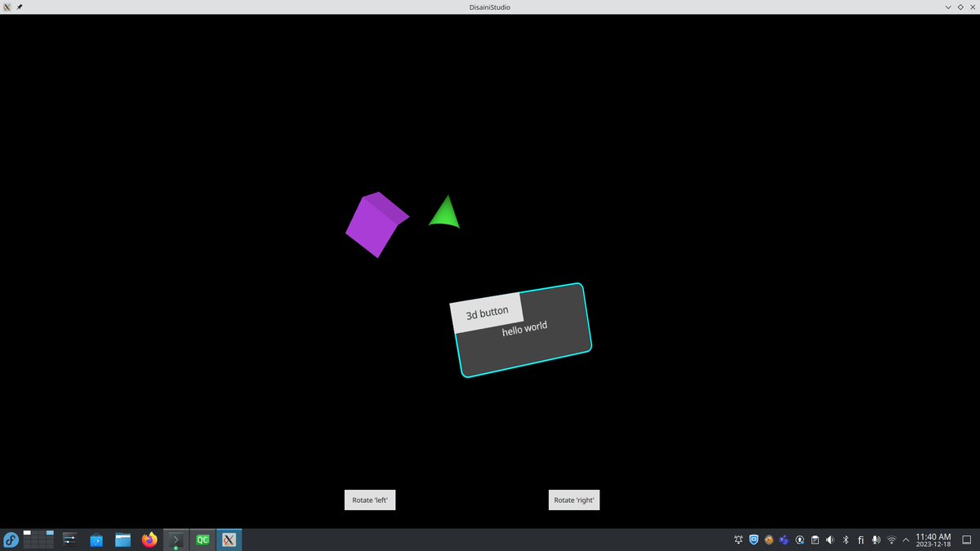The image size is (980, 551).
Task: Click the tilted '3d button'
Action: [488, 313]
